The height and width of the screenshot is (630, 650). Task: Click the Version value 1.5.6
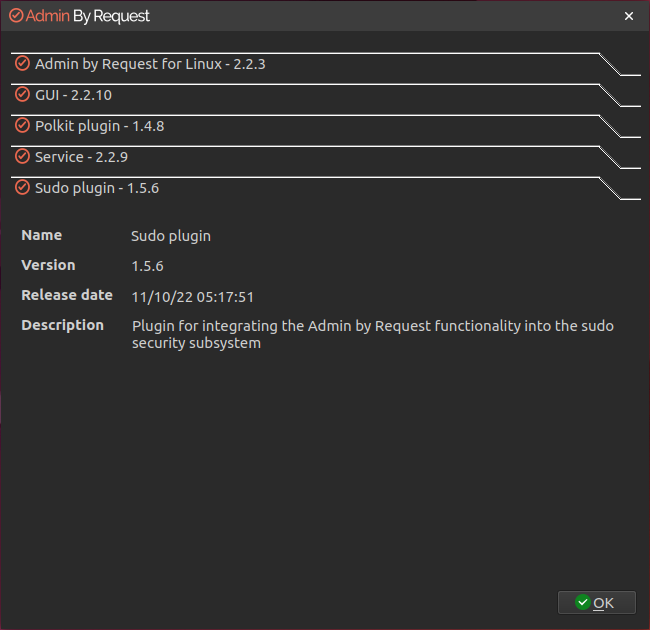click(x=148, y=266)
